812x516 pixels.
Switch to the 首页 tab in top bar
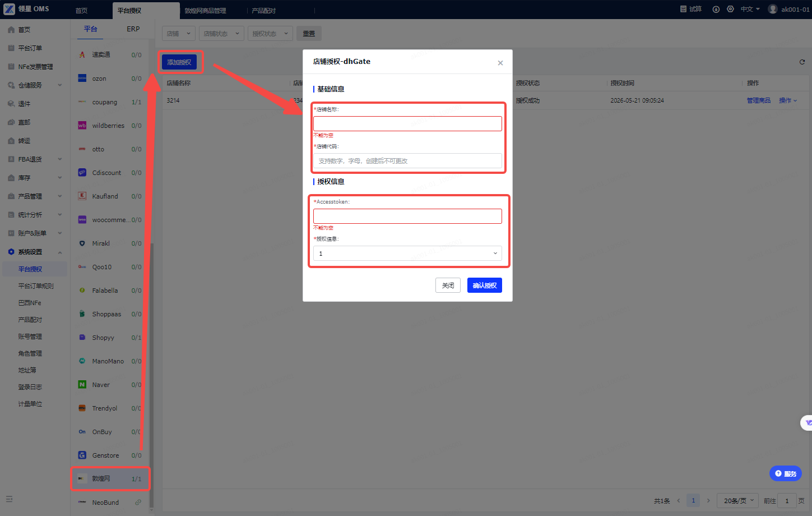pos(82,11)
